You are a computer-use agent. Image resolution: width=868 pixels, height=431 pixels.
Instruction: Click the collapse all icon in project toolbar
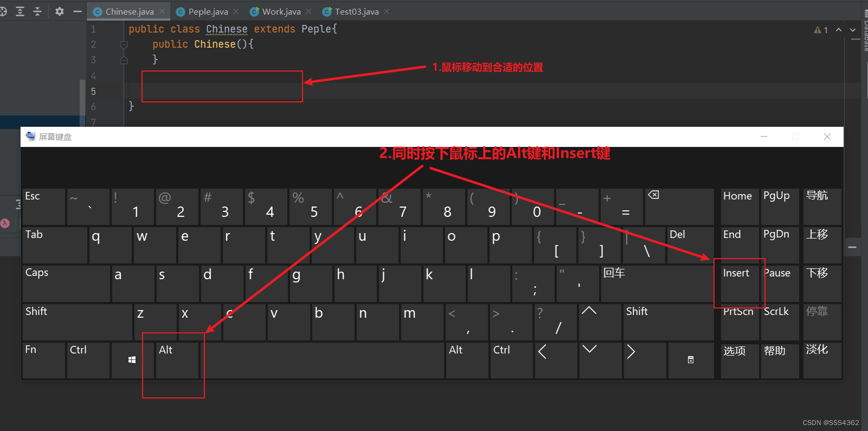tap(37, 11)
